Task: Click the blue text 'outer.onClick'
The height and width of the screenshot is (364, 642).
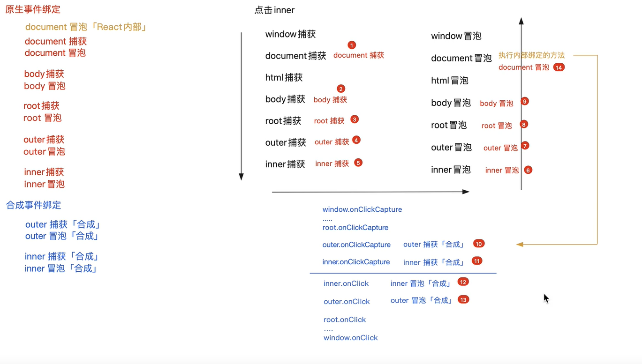Action: click(347, 302)
